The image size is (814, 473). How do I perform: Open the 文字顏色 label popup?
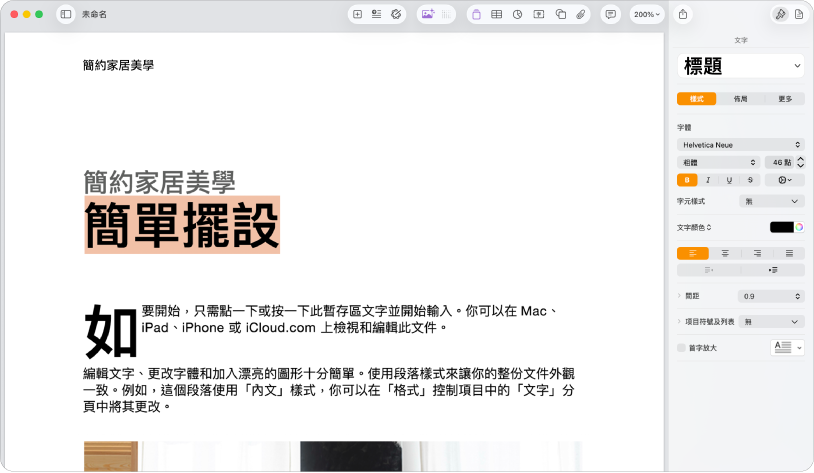point(694,227)
